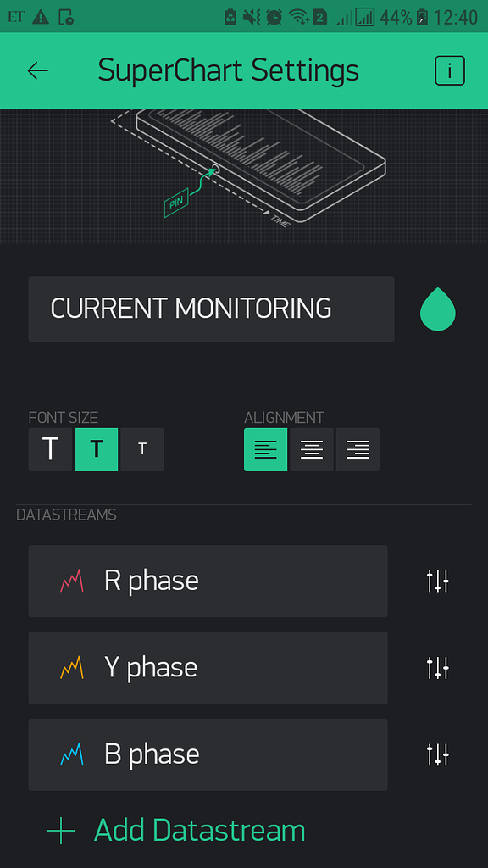
Task: Edit the CURRENT MONITORING title field
Action: tap(211, 309)
